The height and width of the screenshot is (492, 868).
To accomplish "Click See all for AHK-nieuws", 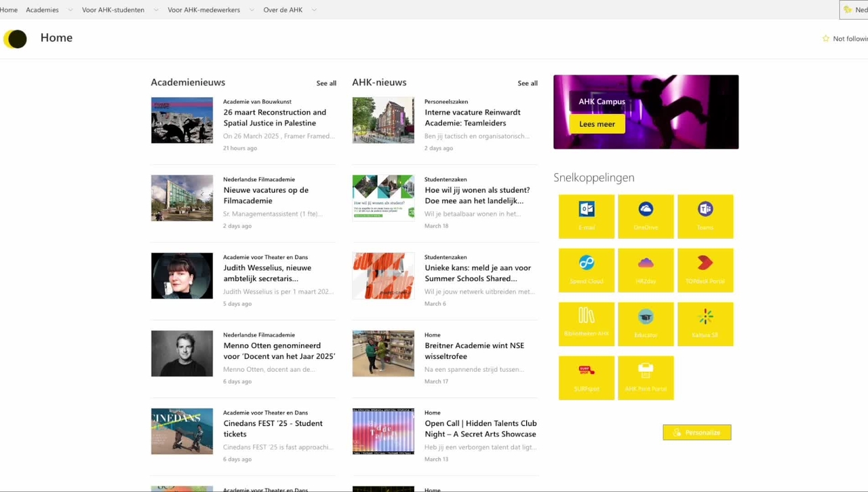I will tap(528, 83).
